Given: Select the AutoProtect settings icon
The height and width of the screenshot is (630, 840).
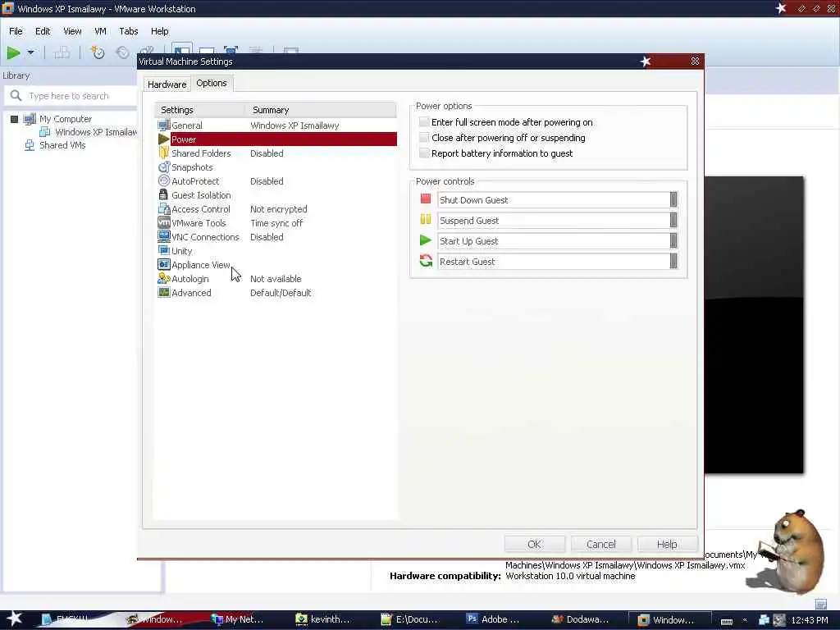Looking at the screenshot, I should click(x=164, y=181).
